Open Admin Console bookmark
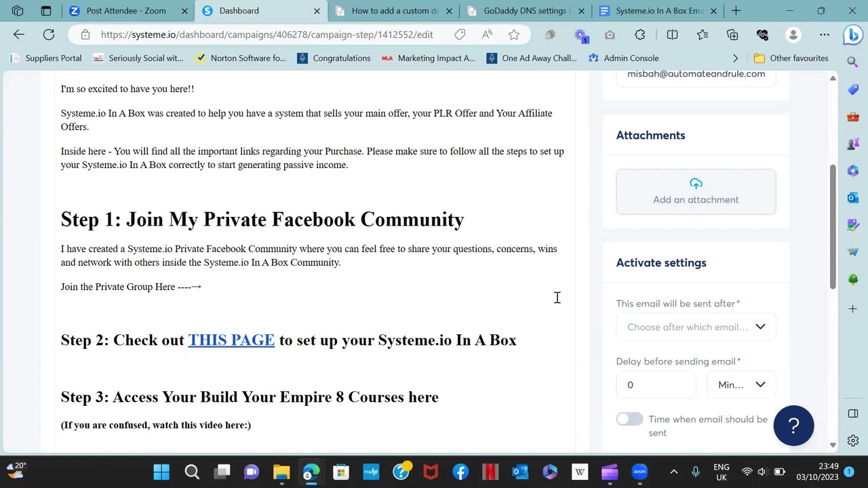 click(x=623, y=58)
